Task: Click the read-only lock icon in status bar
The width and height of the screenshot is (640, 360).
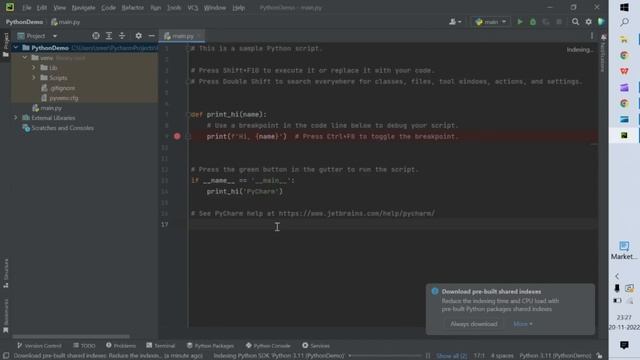Action: pyautogui.click(x=599, y=356)
